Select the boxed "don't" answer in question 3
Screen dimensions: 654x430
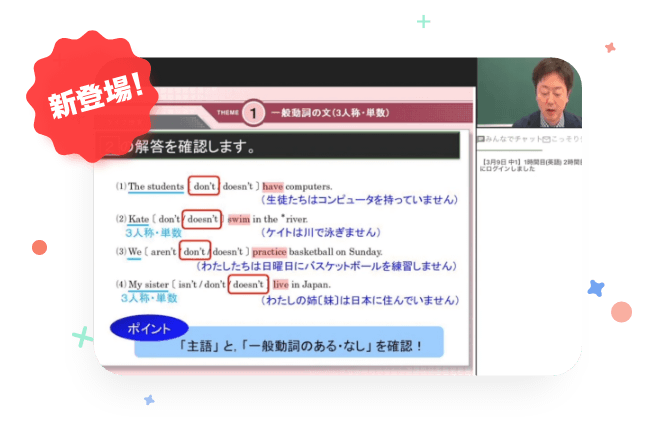point(195,252)
